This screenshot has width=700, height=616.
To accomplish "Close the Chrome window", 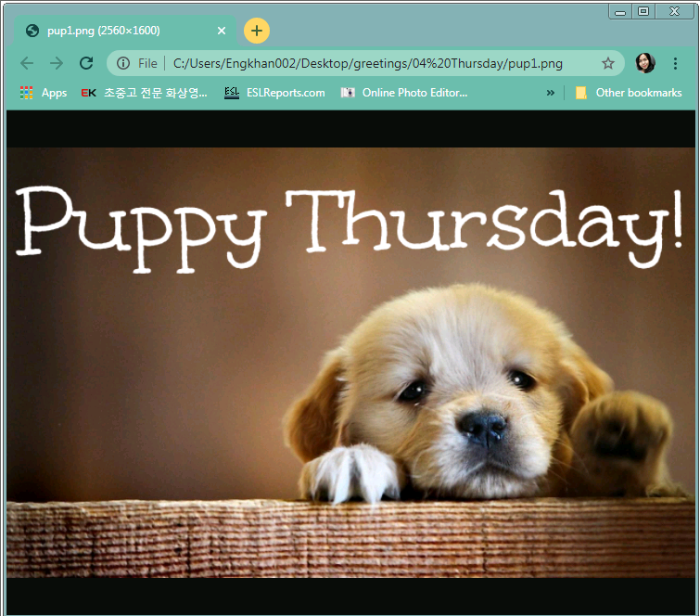I will pyautogui.click(x=675, y=12).
